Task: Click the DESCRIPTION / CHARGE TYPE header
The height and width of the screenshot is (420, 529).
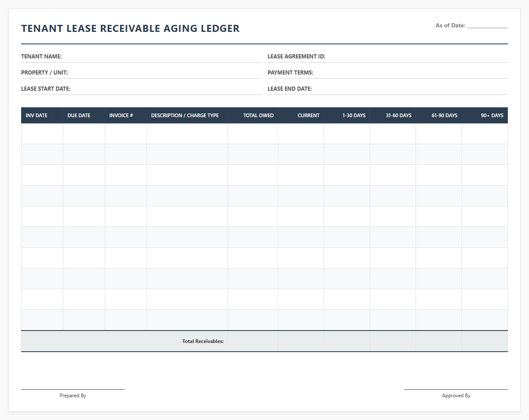Action: 187,116
